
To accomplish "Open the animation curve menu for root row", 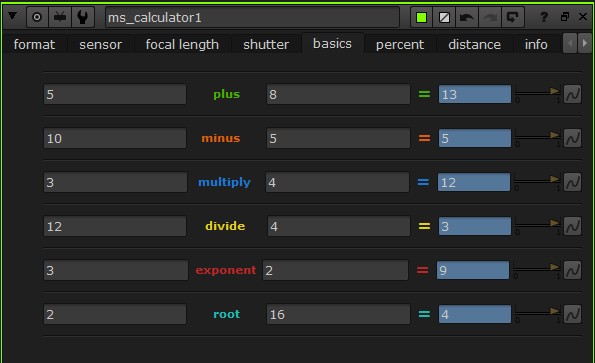I will tap(572, 314).
